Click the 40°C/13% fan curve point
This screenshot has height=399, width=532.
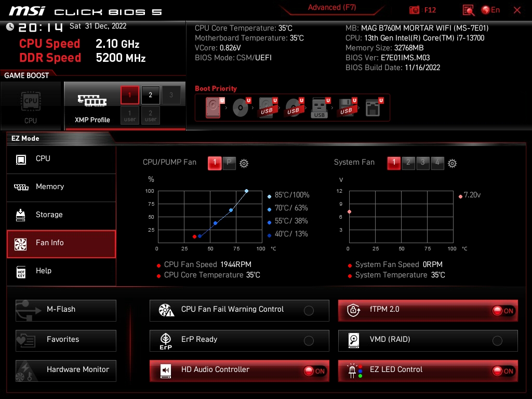click(x=200, y=236)
